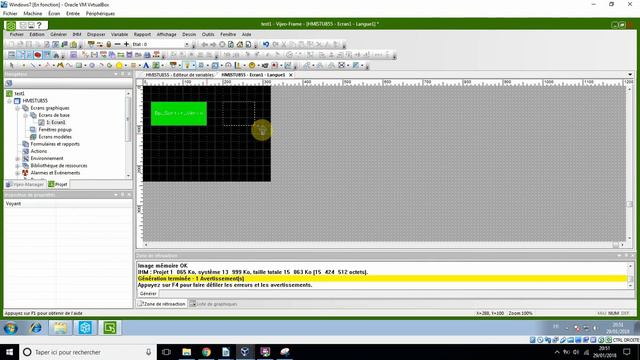This screenshot has width=640, height=360.
Task: Expand the Environnement tree node
Action: [x=18, y=158]
